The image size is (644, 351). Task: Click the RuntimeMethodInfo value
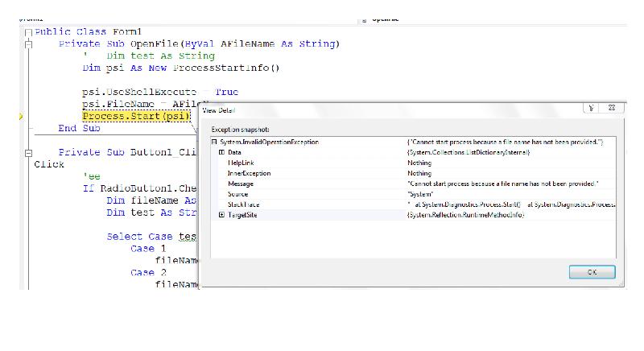[x=466, y=215]
